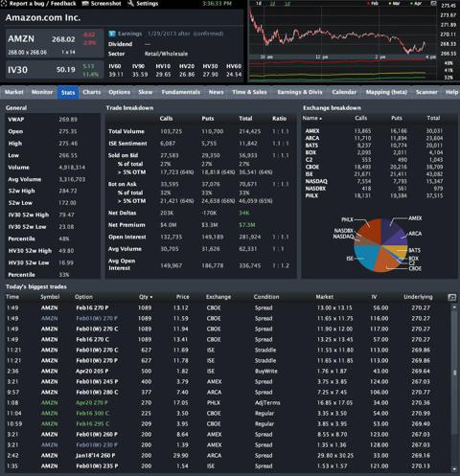Select the Apr20 205 P BuyWrite trade

228,372
